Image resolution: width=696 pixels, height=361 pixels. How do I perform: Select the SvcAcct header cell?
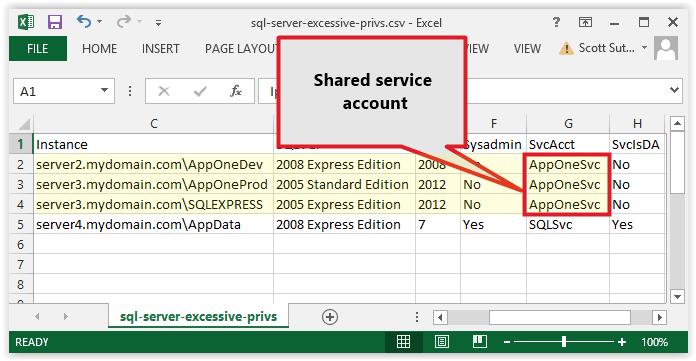coord(568,144)
